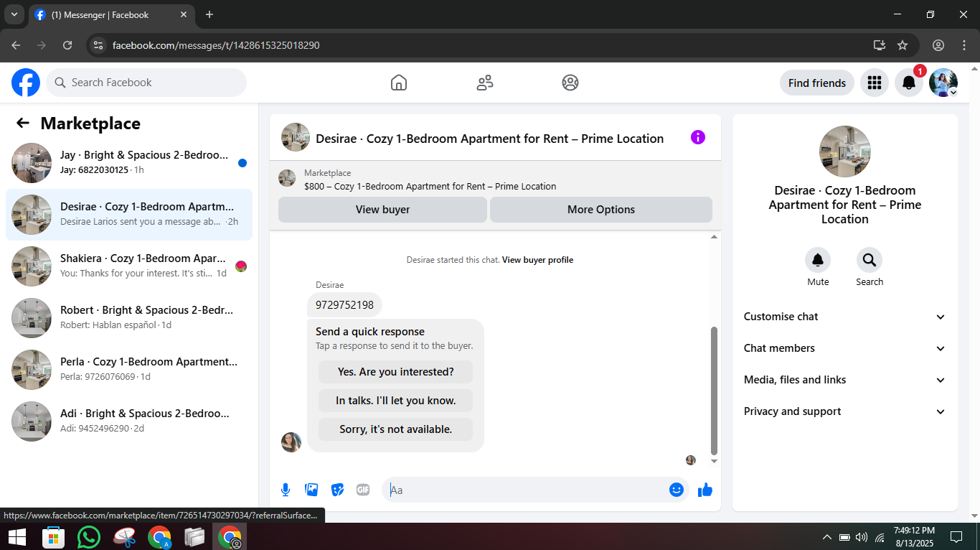Open the Shakiera Cozy 1-Bedroom conversation
The width and height of the screenshot is (980, 550).
129,266
